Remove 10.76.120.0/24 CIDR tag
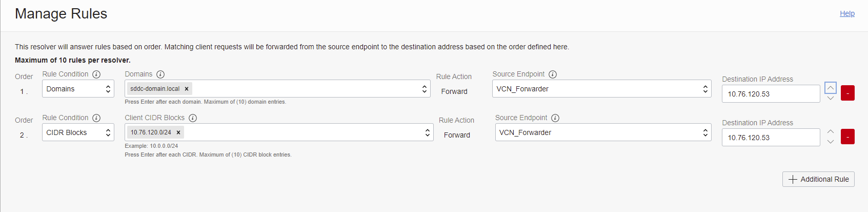868x212 pixels. 178,132
